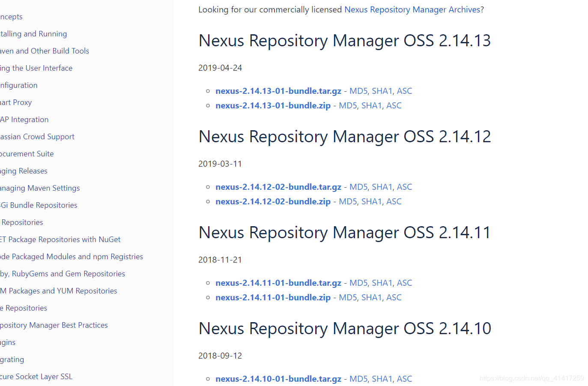The height and width of the screenshot is (386, 588).
Task: Open SHA1 for nexus-2.14.13-01-bundle.zip
Action: [372, 105]
